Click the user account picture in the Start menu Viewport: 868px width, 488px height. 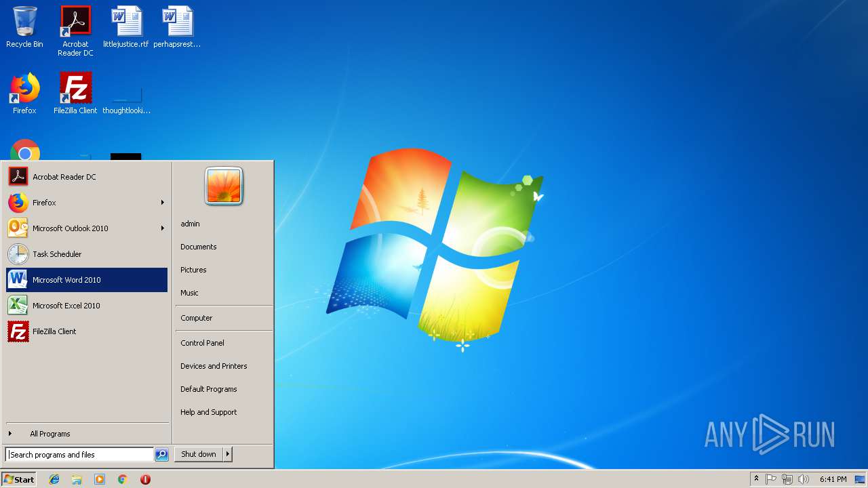[224, 186]
